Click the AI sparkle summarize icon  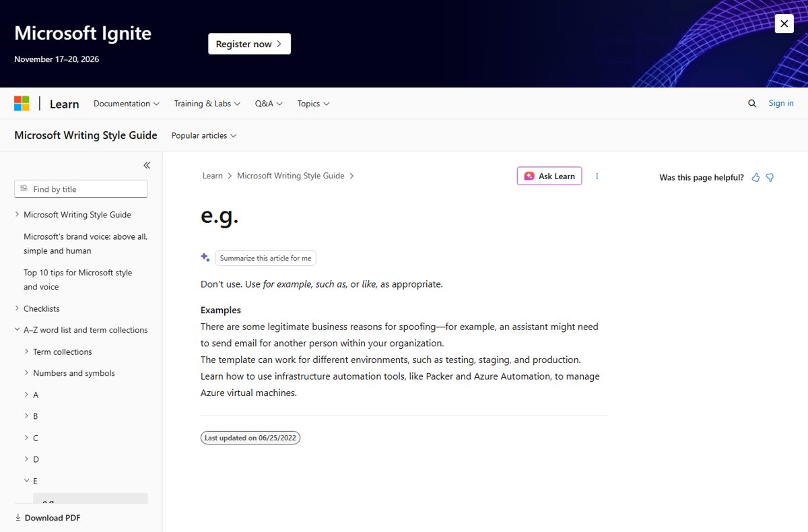point(205,257)
